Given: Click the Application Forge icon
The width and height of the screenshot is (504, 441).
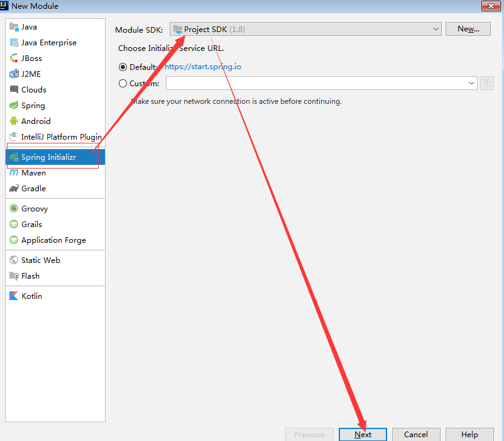Looking at the screenshot, I should (14, 240).
